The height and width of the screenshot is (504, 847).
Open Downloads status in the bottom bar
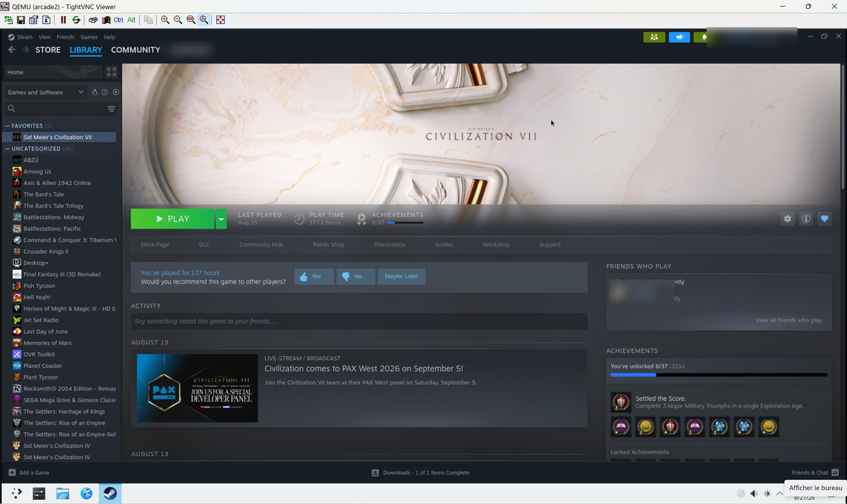(420, 473)
